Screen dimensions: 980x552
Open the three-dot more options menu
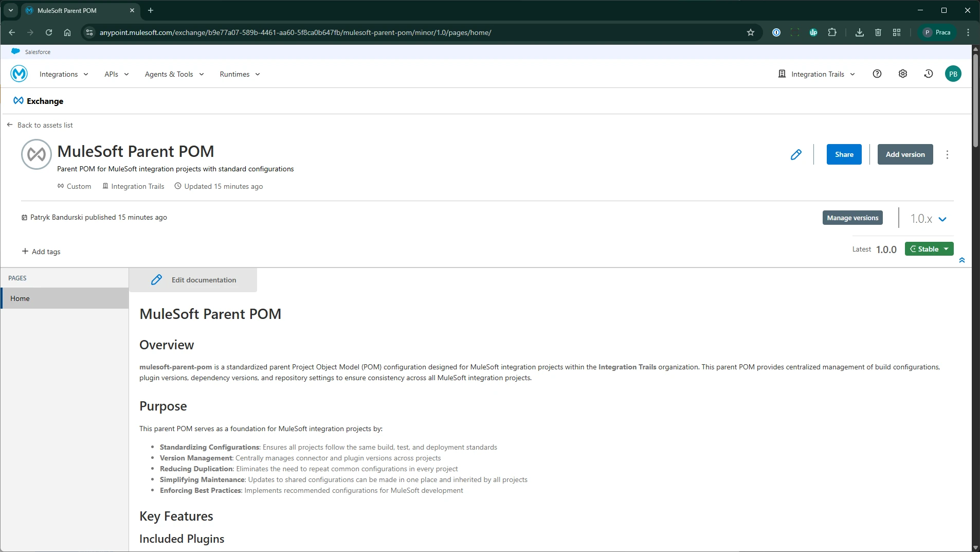point(947,154)
